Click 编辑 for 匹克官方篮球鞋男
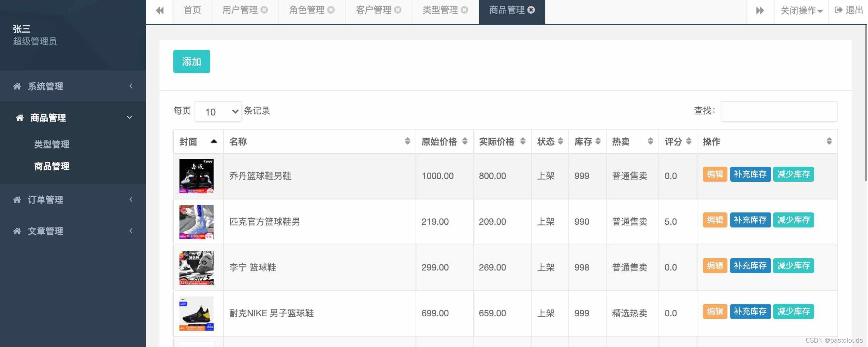Viewport: 868px width, 347px height. [715, 220]
